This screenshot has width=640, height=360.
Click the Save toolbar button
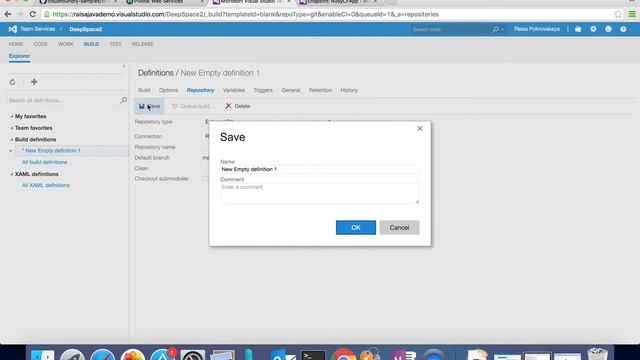click(149, 106)
